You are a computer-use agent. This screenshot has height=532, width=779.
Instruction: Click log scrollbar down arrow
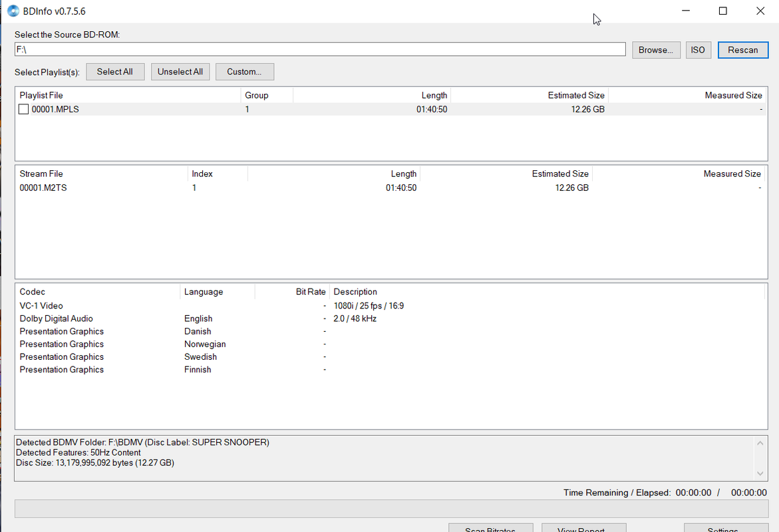[760, 474]
